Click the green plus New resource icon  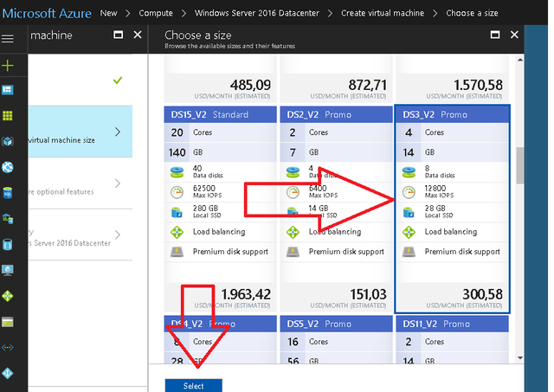[8, 66]
